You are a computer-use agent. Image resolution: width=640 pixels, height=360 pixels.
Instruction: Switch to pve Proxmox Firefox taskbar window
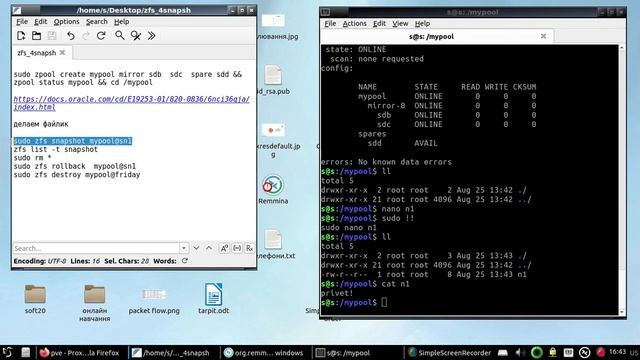coord(79,353)
